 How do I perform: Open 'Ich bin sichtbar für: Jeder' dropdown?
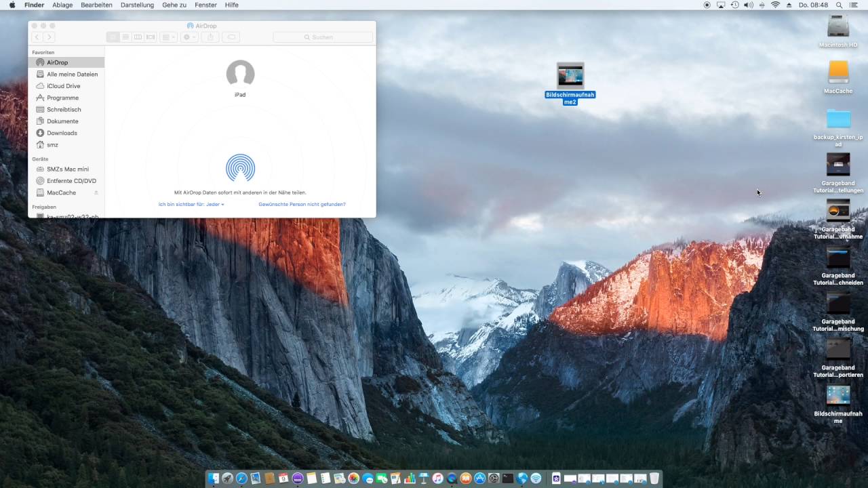point(191,204)
